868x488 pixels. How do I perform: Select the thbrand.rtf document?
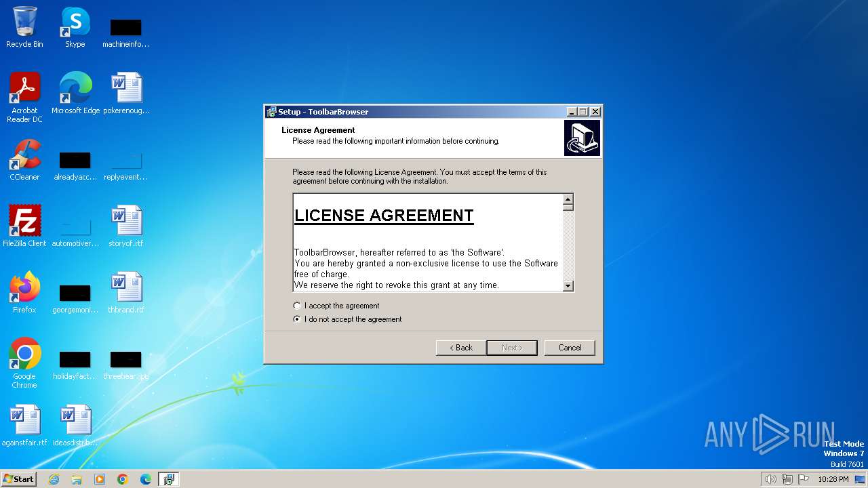point(126,293)
